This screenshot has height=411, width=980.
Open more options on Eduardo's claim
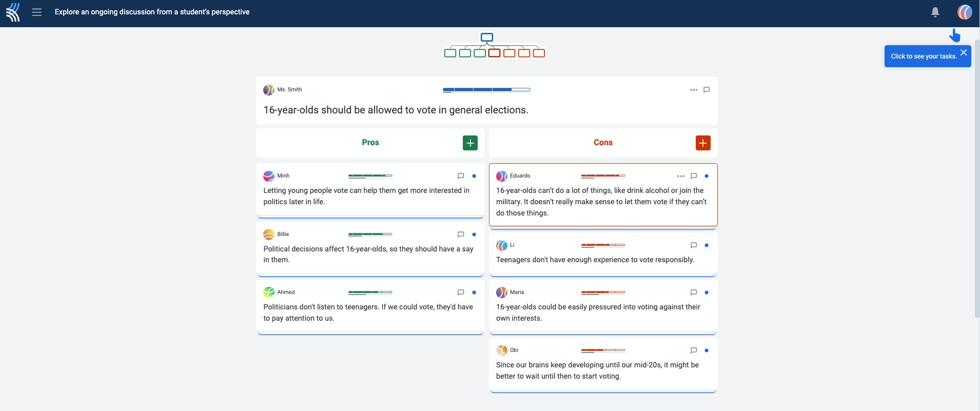pos(680,176)
